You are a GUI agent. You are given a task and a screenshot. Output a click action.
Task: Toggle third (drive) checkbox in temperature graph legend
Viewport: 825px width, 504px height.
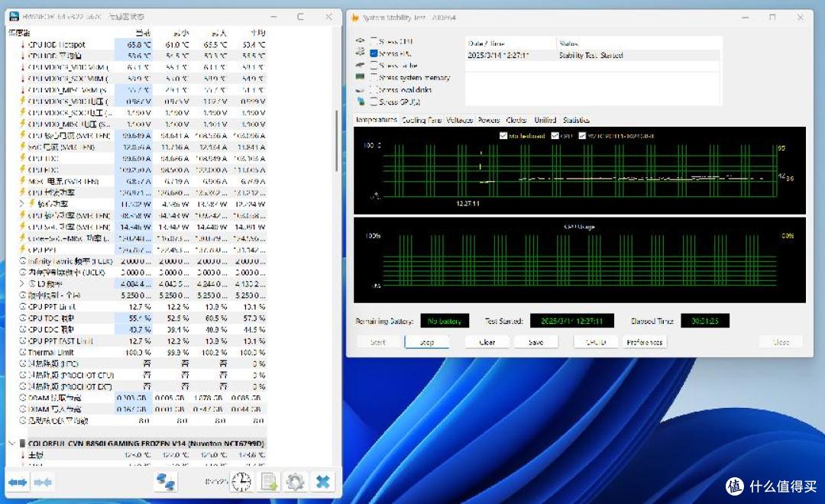(582, 136)
